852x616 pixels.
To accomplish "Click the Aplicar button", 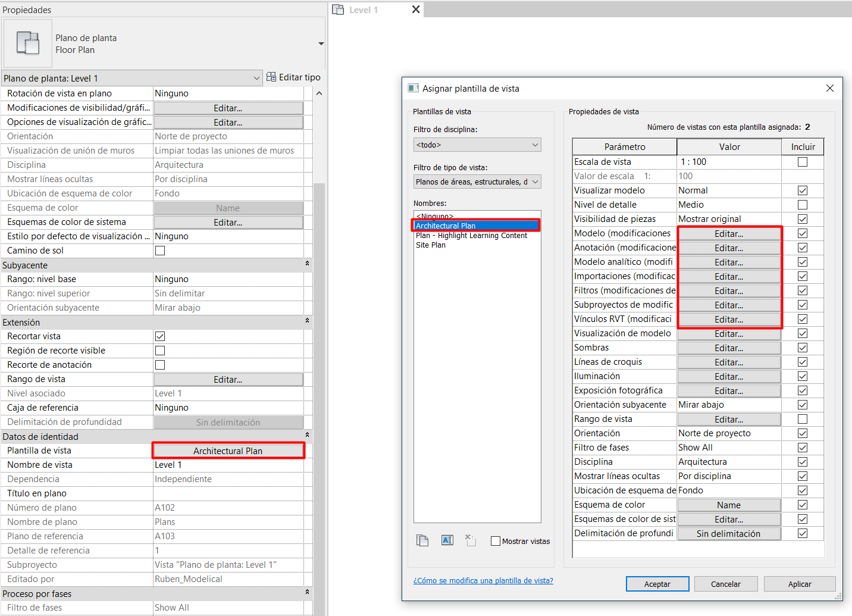I will coord(800,584).
